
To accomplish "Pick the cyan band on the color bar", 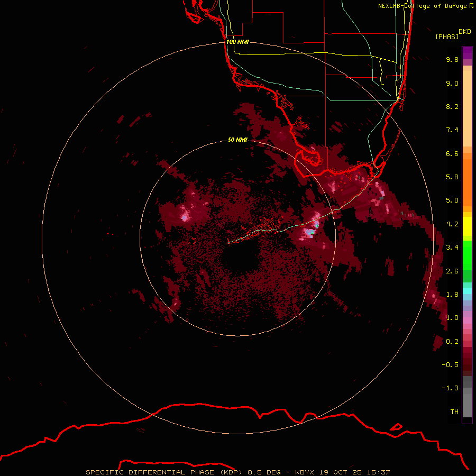I will pos(467,291).
